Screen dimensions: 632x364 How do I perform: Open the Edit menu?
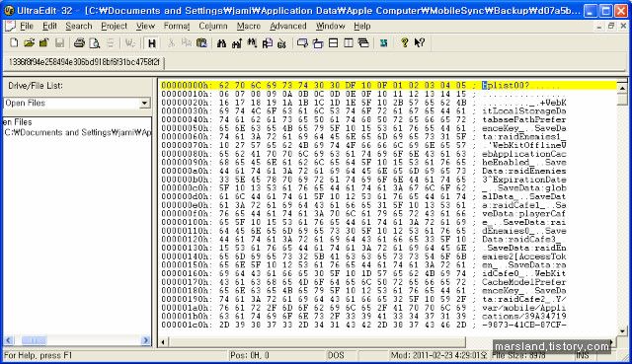[x=49, y=27]
